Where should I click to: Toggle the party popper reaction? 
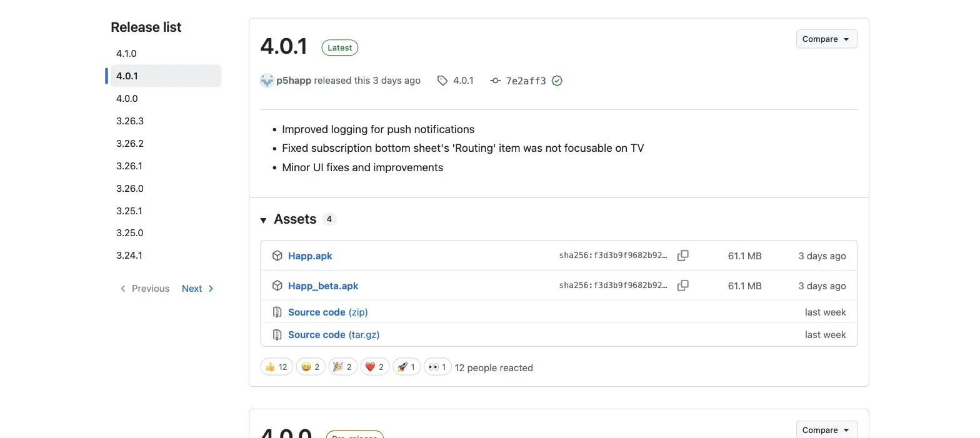[x=342, y=367]
